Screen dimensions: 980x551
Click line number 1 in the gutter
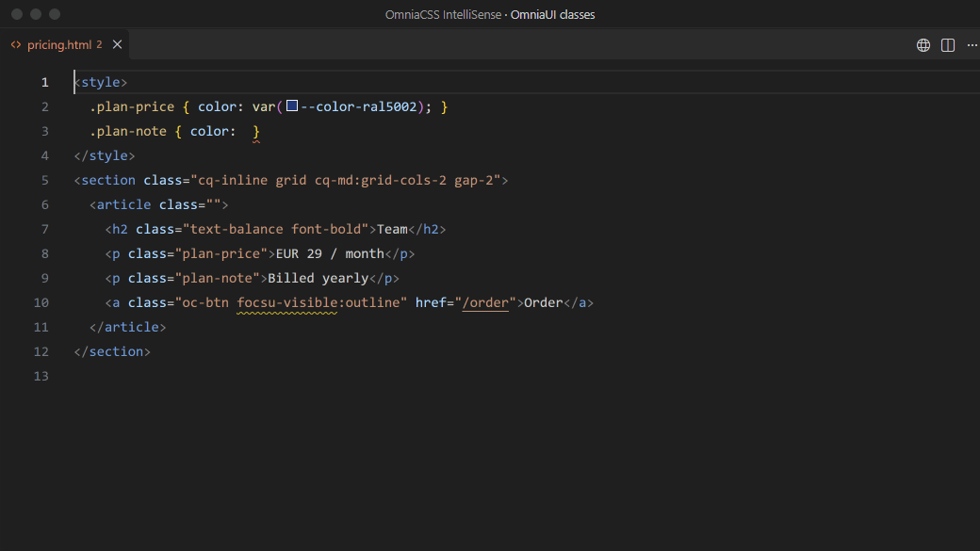click(x=44, y=83)
